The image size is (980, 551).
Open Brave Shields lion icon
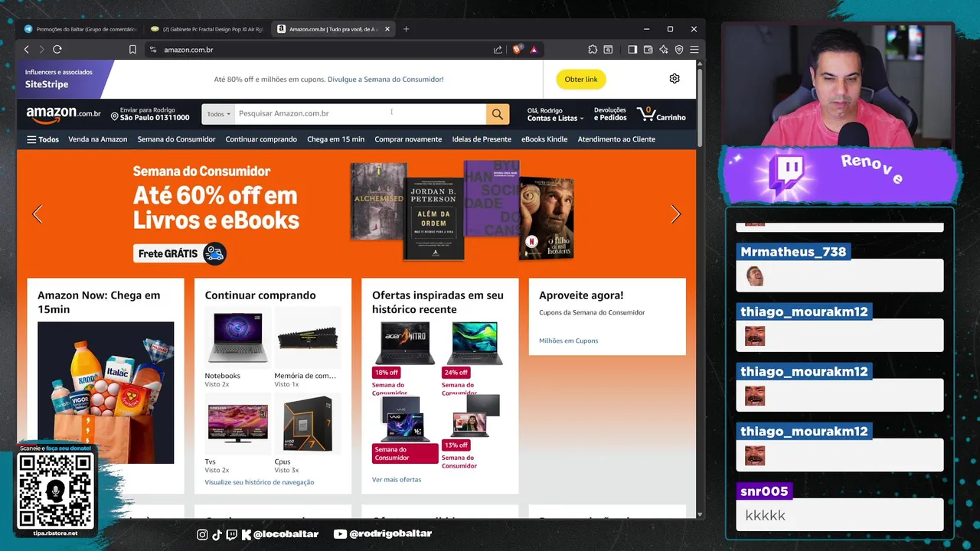coord(518,50)
